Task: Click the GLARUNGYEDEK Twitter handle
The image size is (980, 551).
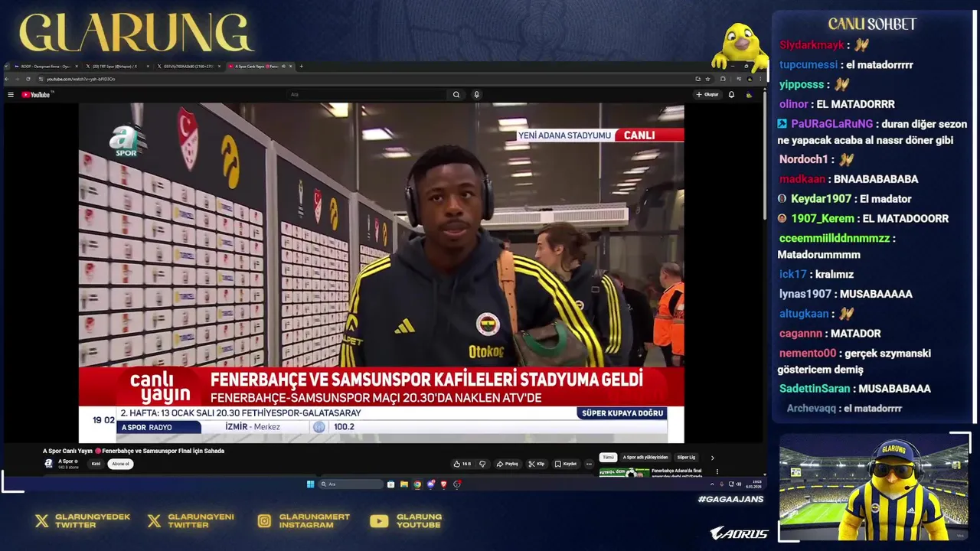Action: click(93, 521)
